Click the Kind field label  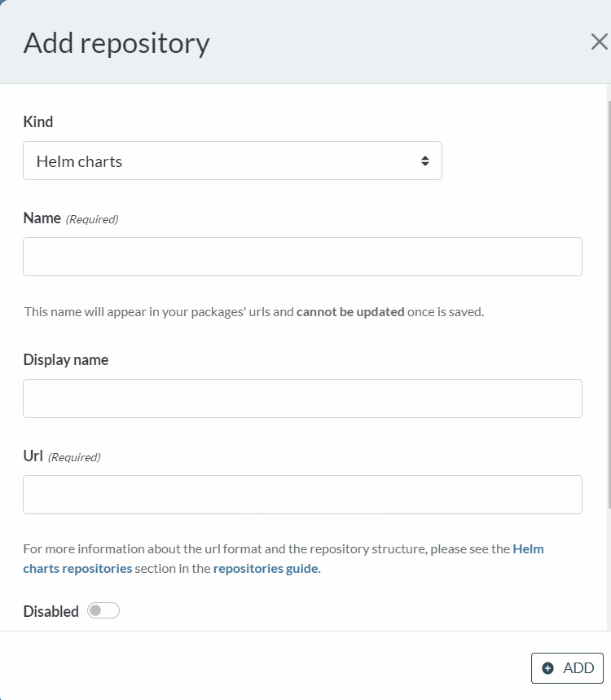pyautogui.click(x=38, y=121)
